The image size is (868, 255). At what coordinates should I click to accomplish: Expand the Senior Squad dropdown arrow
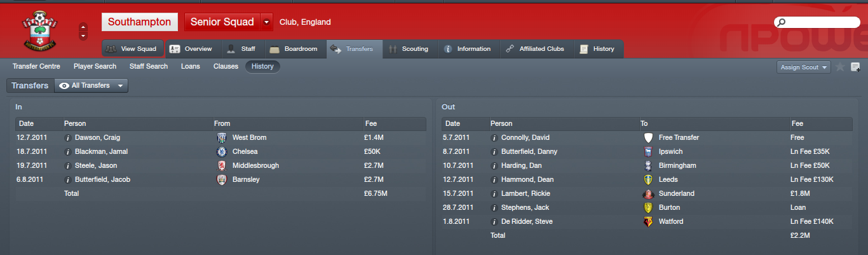pyautogui.click(x=266, y=22)
